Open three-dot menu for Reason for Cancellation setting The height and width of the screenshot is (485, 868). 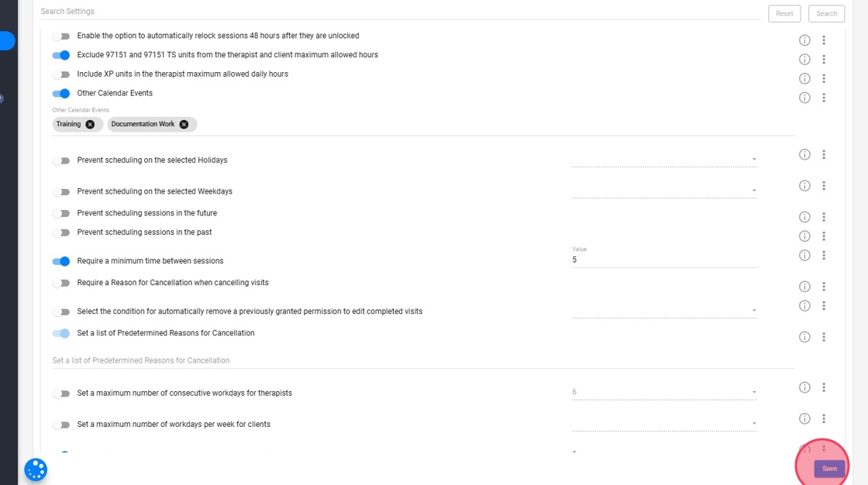tap(824, 287)
